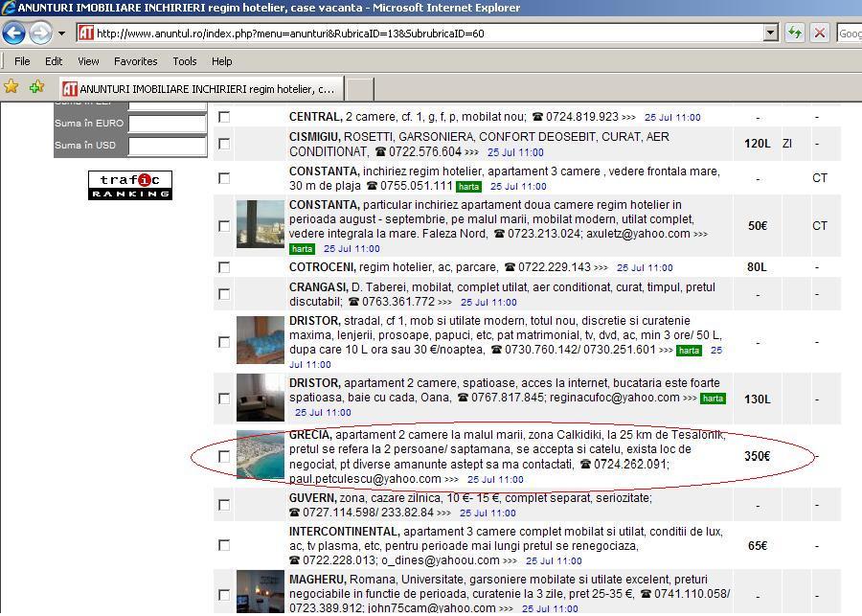Image resolution: width=862 pixels, height=616 pixels.
Task: Click the Suma in EURO input field
Action: point(168,124)
